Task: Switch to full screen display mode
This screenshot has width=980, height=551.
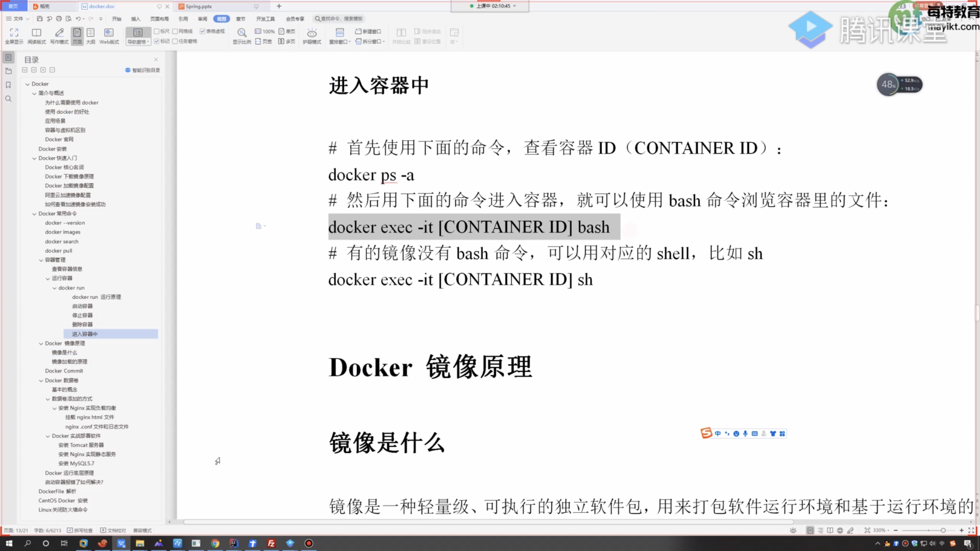Action: tap(14, 36)
